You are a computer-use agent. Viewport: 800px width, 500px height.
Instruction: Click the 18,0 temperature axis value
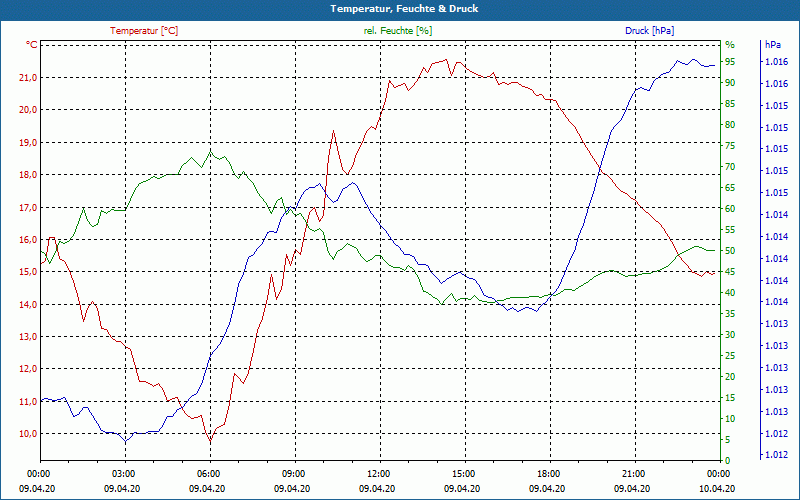point(28,175)
